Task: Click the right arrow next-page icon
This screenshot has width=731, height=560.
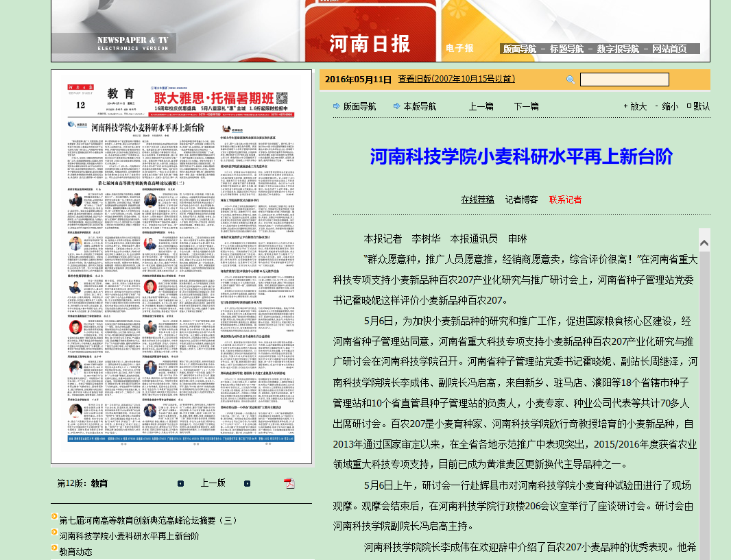Action: click(248, 483)
